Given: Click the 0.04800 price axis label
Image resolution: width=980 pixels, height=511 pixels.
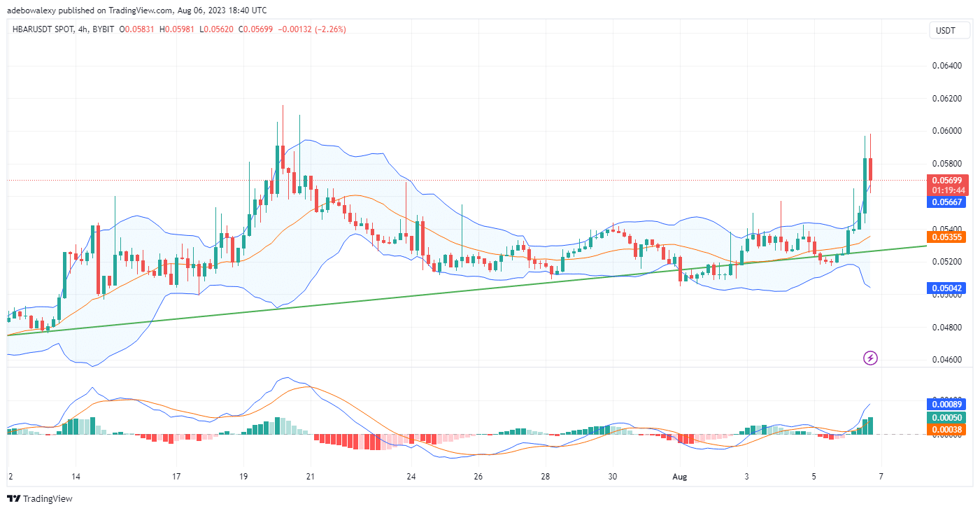Looking at the screenshot, I should pos(946,328).
